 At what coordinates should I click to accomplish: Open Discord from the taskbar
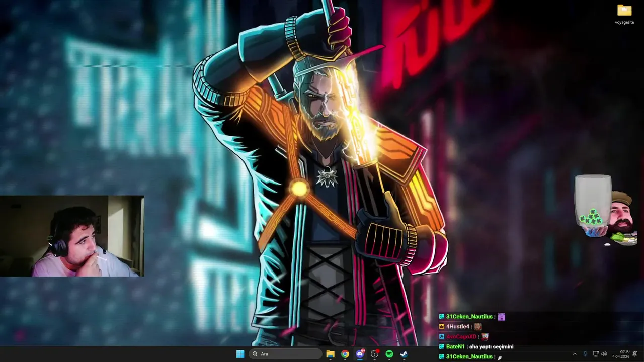point(360,354)
